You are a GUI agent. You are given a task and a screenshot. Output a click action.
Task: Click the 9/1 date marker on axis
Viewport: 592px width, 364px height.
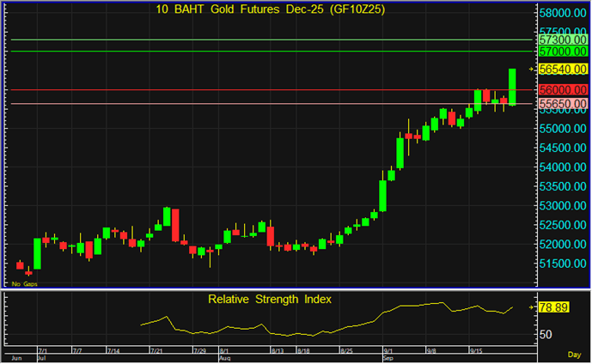pos(388,350)
